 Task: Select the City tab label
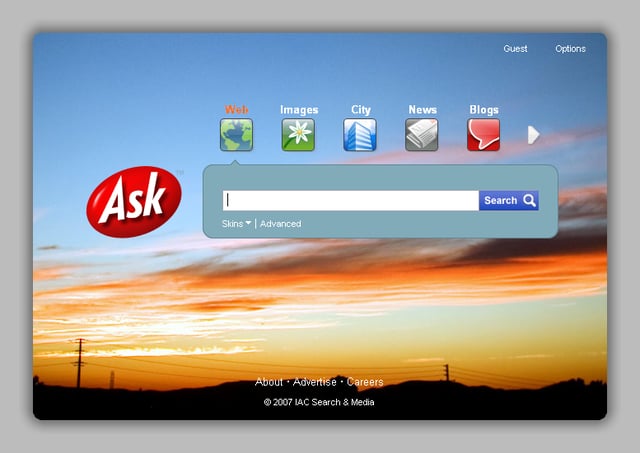[x=361, y=110]
